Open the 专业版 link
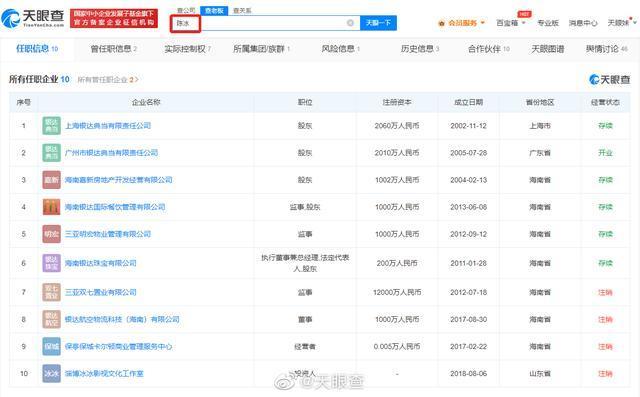Screen dimensions: 640x397 [x=548, y=23]
